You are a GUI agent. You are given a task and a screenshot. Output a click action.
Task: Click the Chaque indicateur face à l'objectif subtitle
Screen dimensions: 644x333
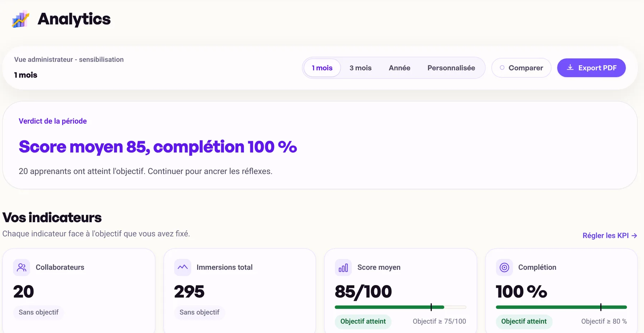[96, 234]
